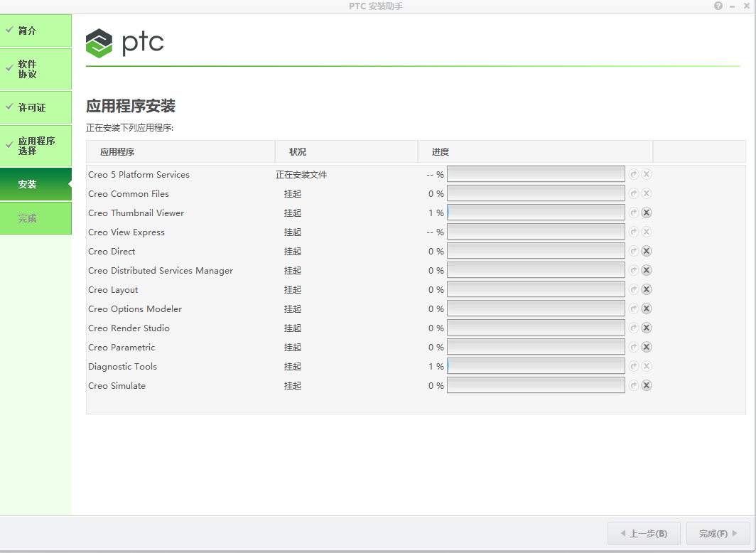This screenshot has height=553, width=756.
Task: Select the Creo Render Studio row name
Action: pos(129,328)
